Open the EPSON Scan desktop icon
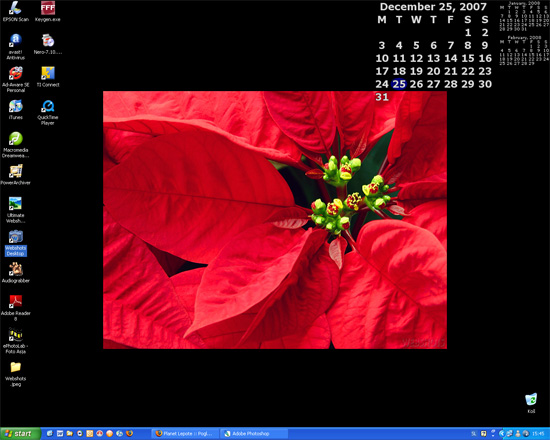 click(x=15, y=12)
